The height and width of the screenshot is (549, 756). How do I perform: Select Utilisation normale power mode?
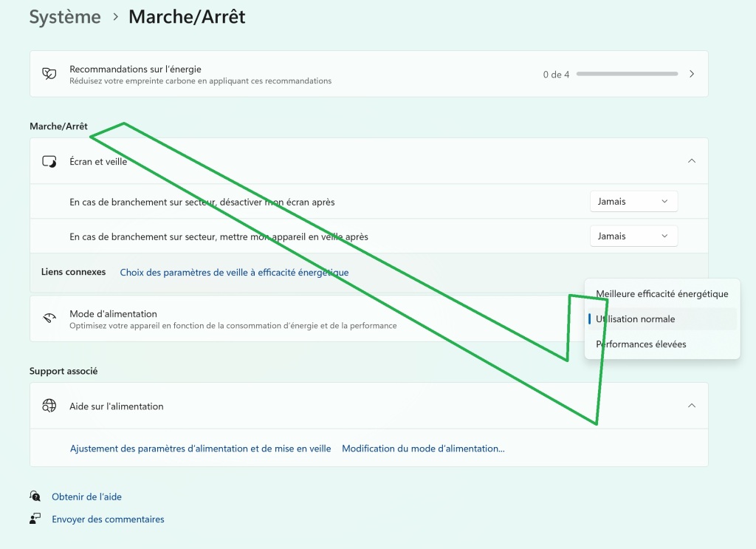662,319
